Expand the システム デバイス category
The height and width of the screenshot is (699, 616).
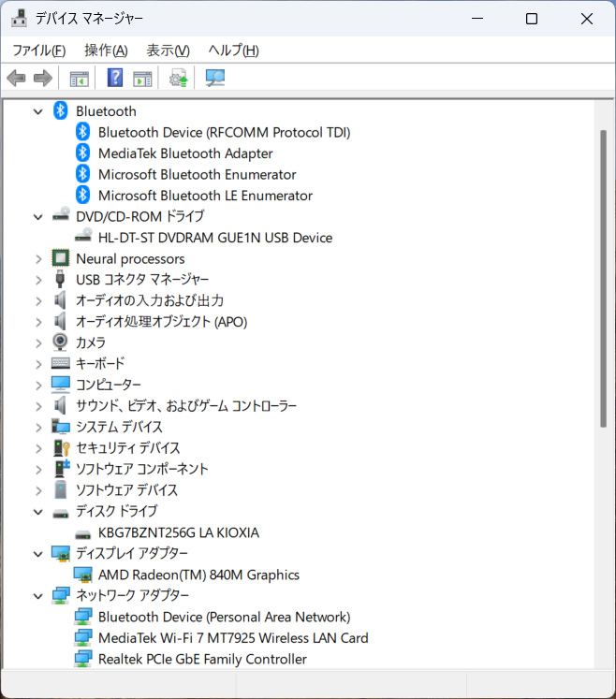38,428
